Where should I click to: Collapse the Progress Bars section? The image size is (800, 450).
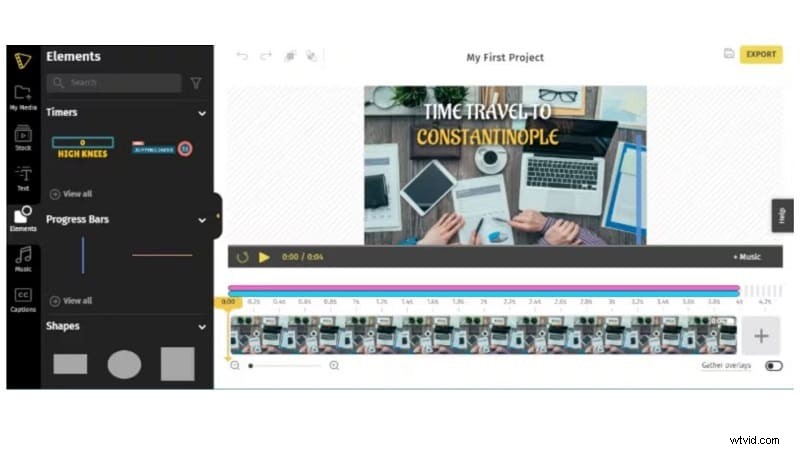[202, 220]
